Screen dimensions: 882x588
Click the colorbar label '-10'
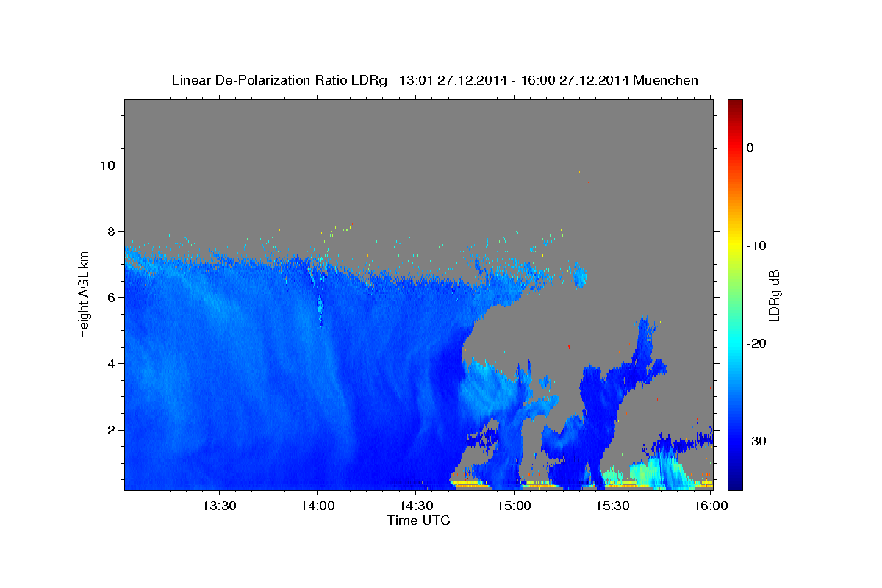point(756,245)
